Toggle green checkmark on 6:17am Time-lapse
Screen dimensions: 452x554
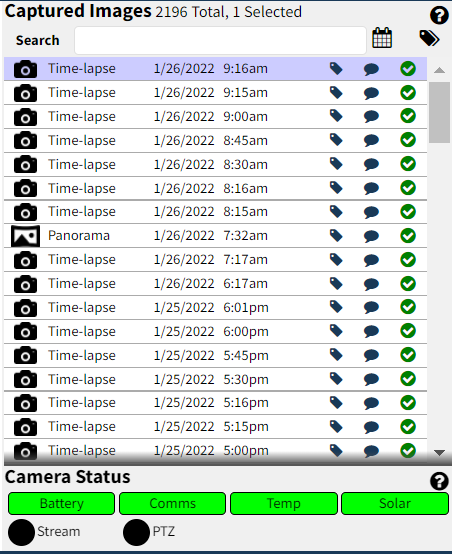pyautogui.click(x=408, y=283)
